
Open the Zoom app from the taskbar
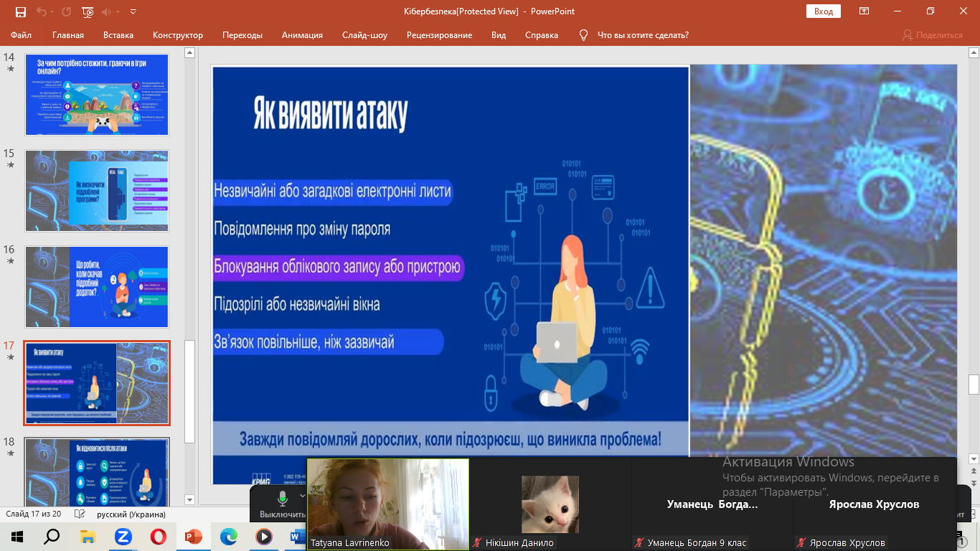123,536
